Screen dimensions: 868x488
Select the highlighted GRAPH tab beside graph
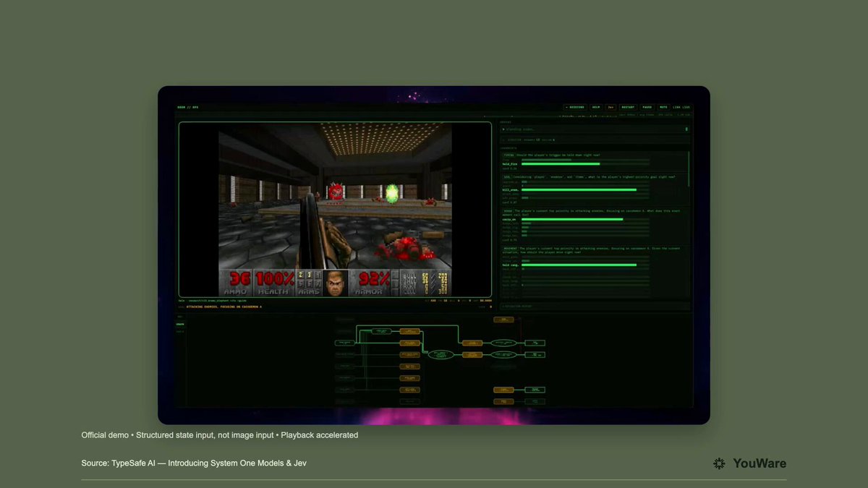(x=180, y=324)
